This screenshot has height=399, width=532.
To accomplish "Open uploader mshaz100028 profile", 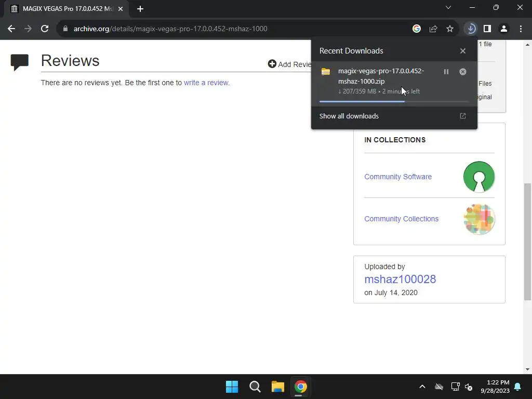I will pos(400,279).
